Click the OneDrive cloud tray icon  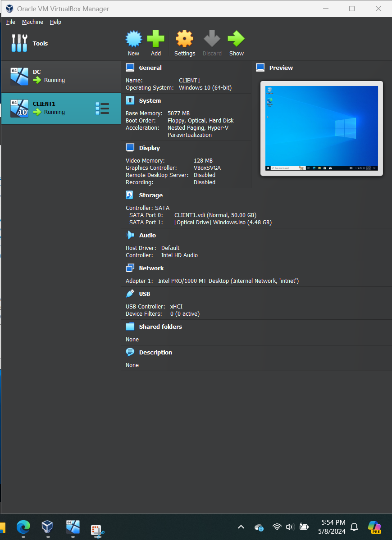tap(259, 527)
